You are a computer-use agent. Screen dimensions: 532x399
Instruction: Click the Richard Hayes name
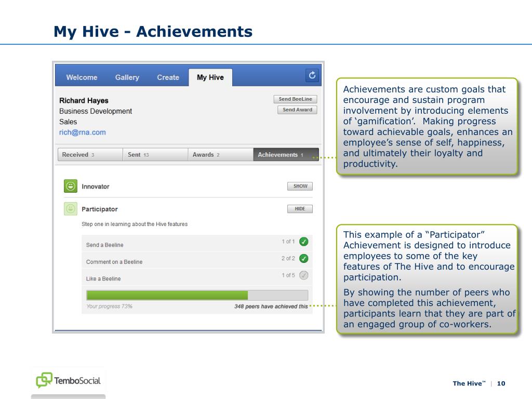[x=84, y=100]
